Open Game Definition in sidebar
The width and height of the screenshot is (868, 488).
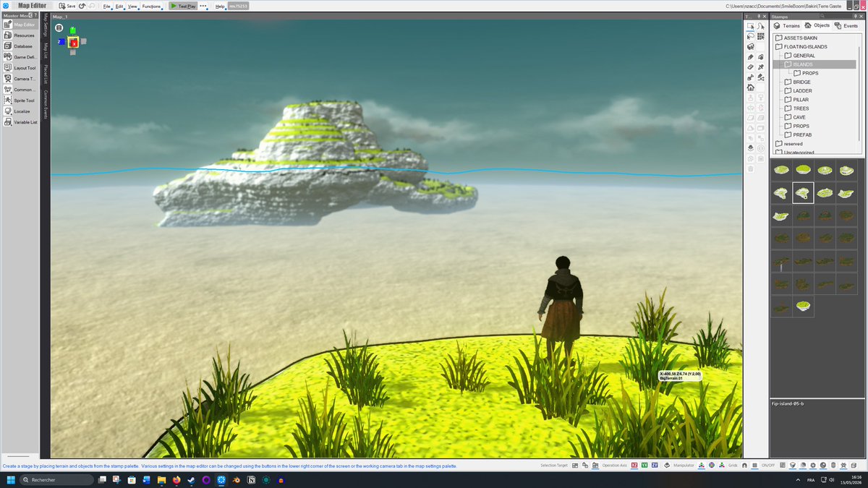point(20,56)
